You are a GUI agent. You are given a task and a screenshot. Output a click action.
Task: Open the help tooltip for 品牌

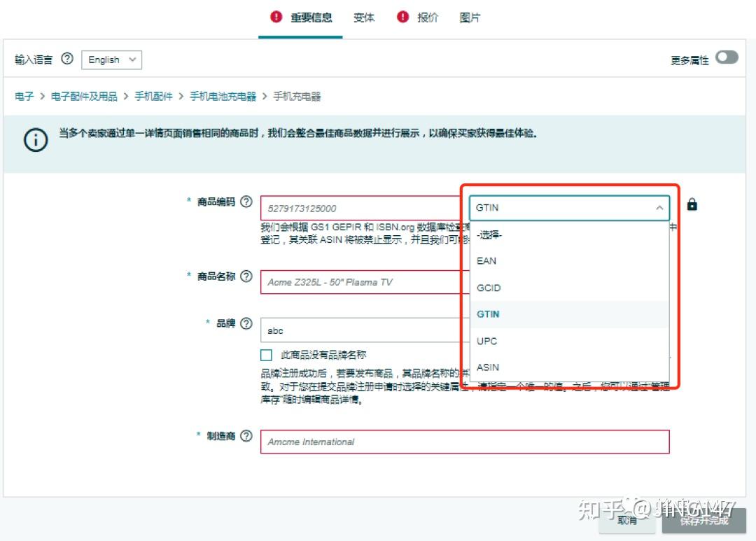click(246, 323)
